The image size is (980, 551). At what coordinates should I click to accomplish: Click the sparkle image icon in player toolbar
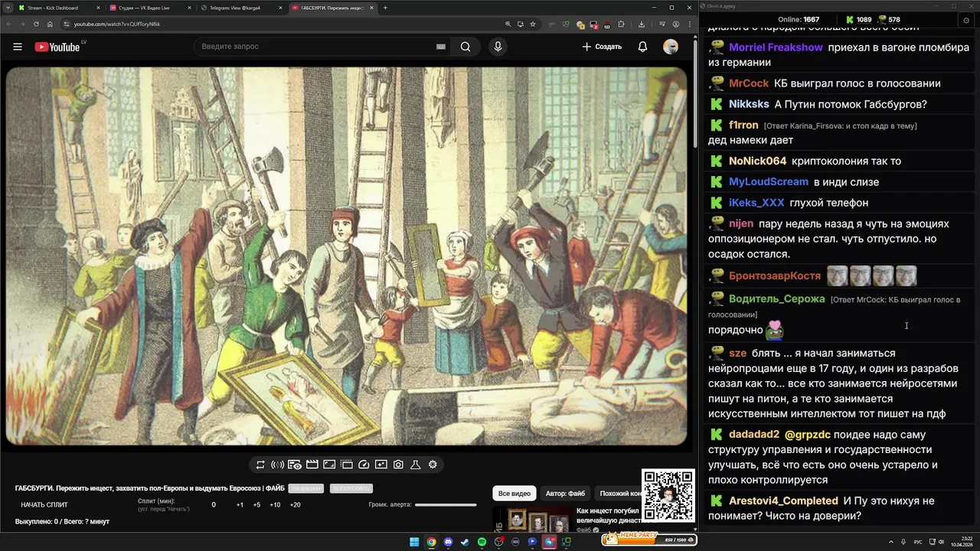381,465
